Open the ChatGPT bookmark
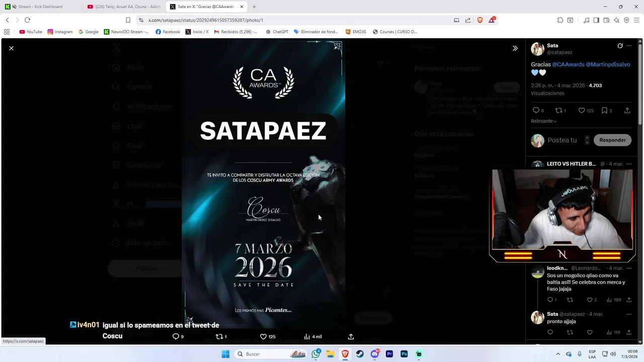This screenshot has height=362, width=644. pyautogui.click(x=276, y=32)
